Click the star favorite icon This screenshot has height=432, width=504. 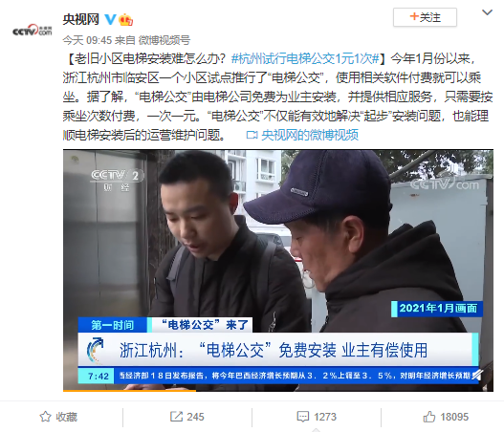pos(45,417)
